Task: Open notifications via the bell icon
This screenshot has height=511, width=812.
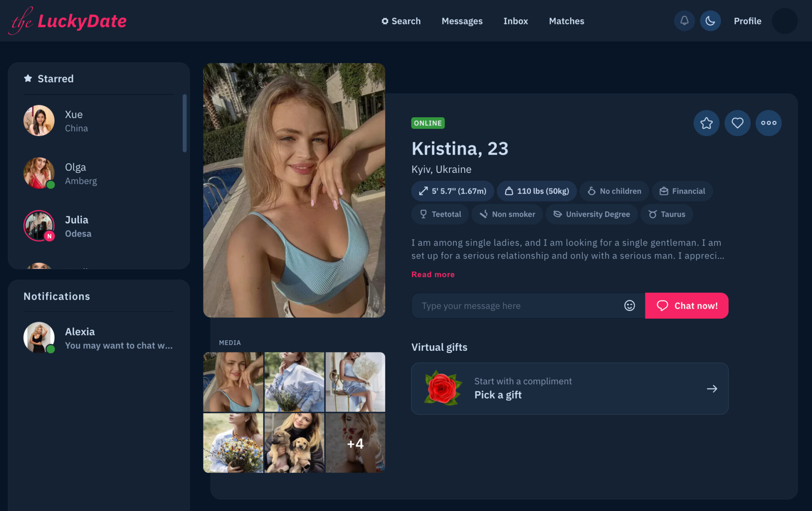Action: (x=684, y=21)
